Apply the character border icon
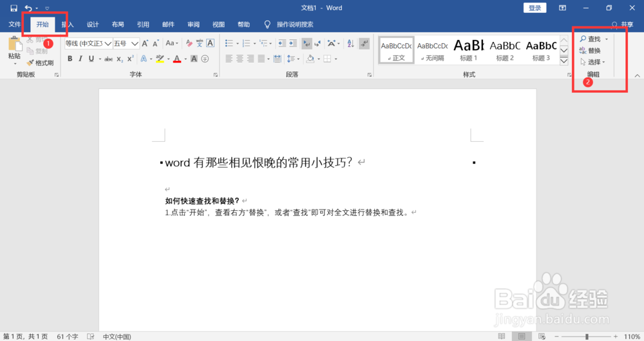 pos(211,43)
